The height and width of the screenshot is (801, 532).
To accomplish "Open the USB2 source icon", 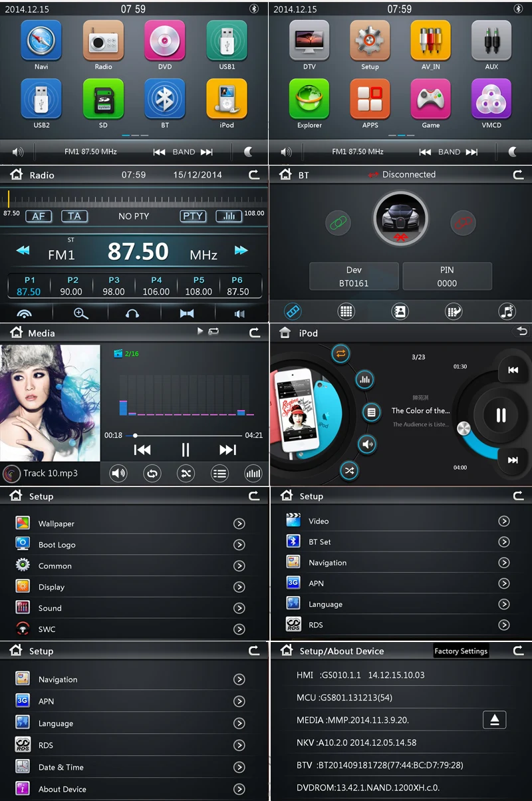I will 41,99.
